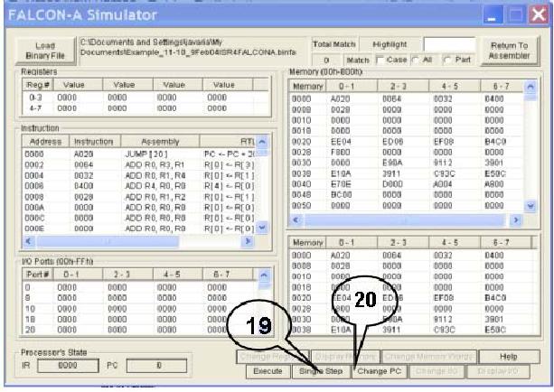Click the Instruction list horizontal scrollbar thumb

[x=108, y=241]
